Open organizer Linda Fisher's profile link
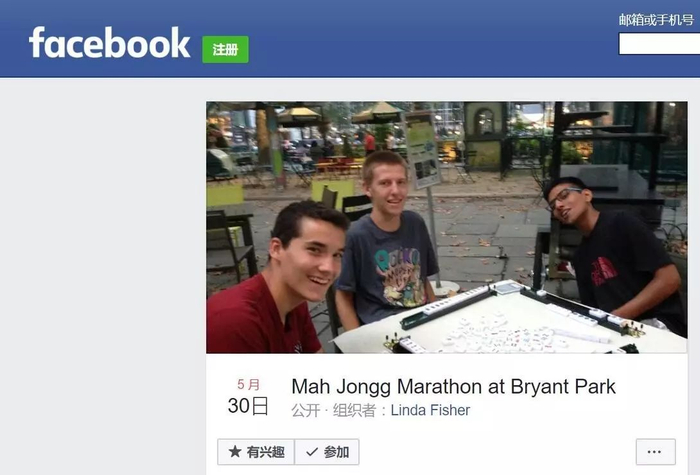This screenshot has width=700, height=475. [430, 410]
